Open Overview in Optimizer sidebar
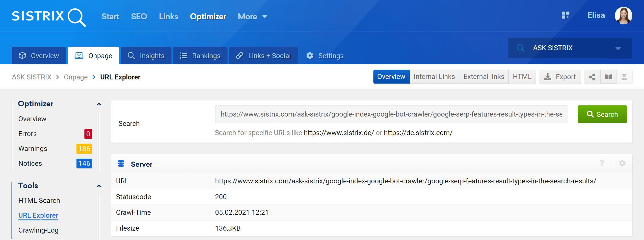This screenshot has width=644, height=240. (32, 119)
